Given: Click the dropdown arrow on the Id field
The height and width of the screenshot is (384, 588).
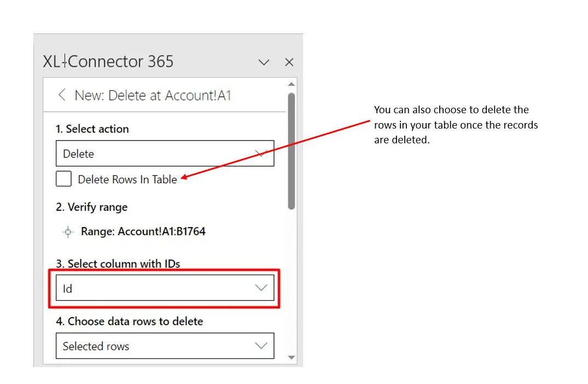Looking at the screenshot, I should point(261,288).
